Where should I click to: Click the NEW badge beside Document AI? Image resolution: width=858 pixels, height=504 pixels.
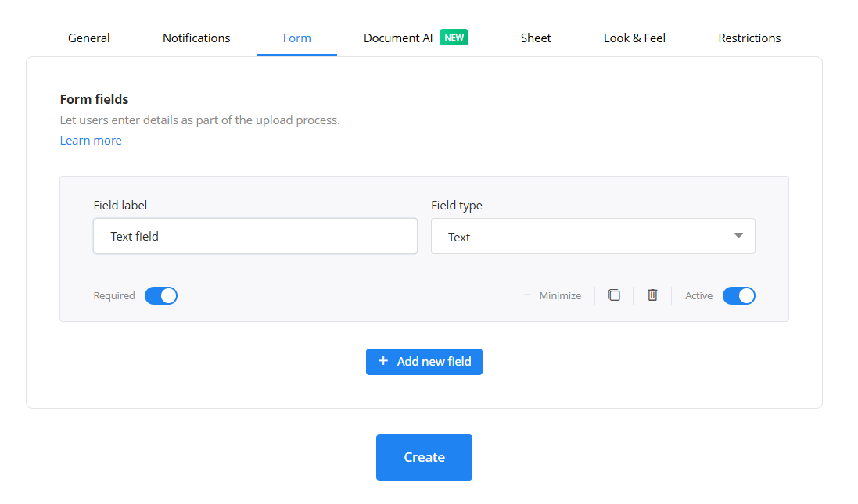coord(454,38)
